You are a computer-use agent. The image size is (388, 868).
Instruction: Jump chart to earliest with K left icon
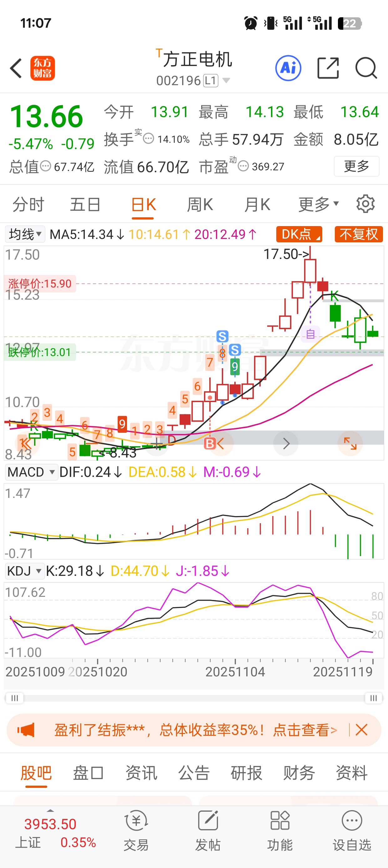click(28, 443)
